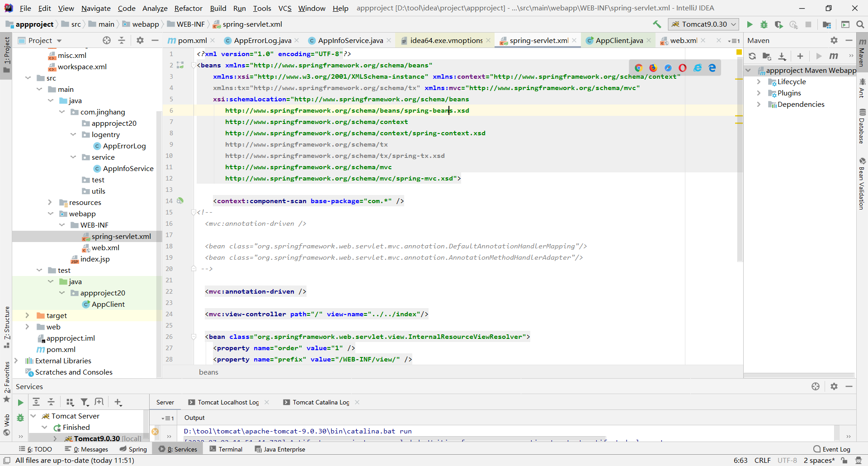The image size is (868, 466).
Task: Reimport all Maven projects
Action: click(x=752, y=56)
